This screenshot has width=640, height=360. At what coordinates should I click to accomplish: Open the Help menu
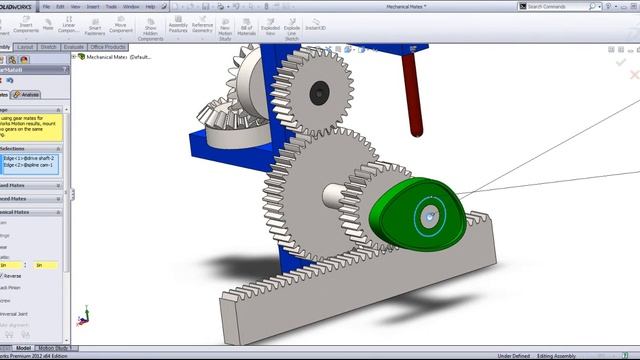click(150, 7)
